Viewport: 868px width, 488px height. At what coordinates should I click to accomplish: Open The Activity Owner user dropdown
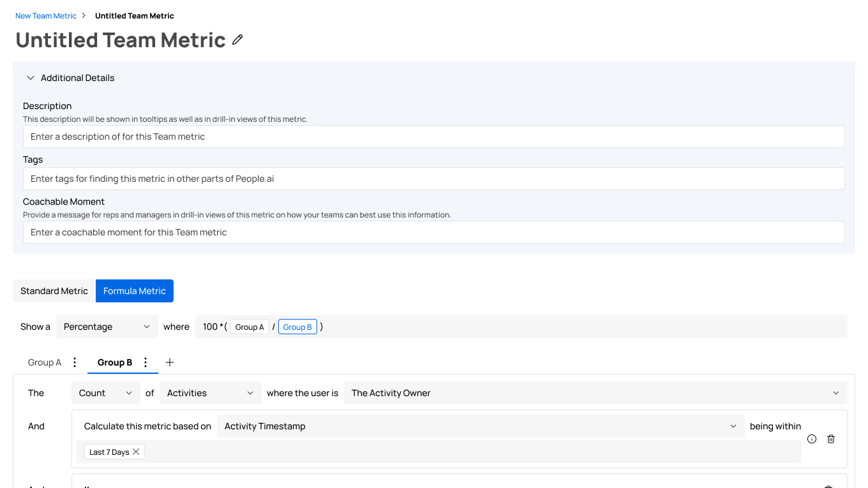595,393
